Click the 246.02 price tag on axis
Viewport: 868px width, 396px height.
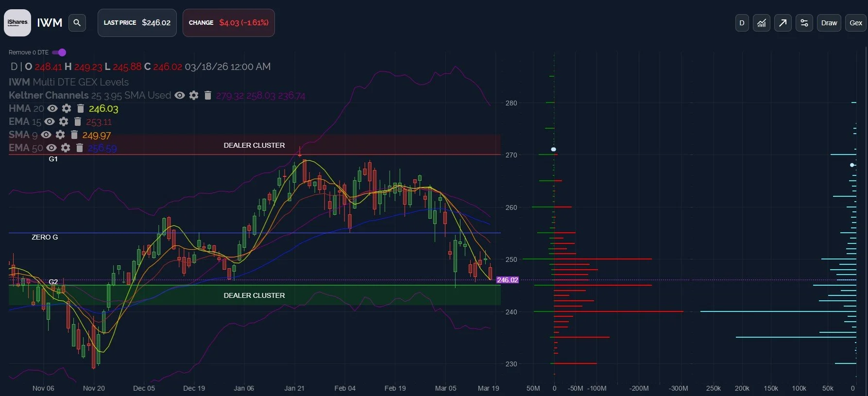click(508, 280)
